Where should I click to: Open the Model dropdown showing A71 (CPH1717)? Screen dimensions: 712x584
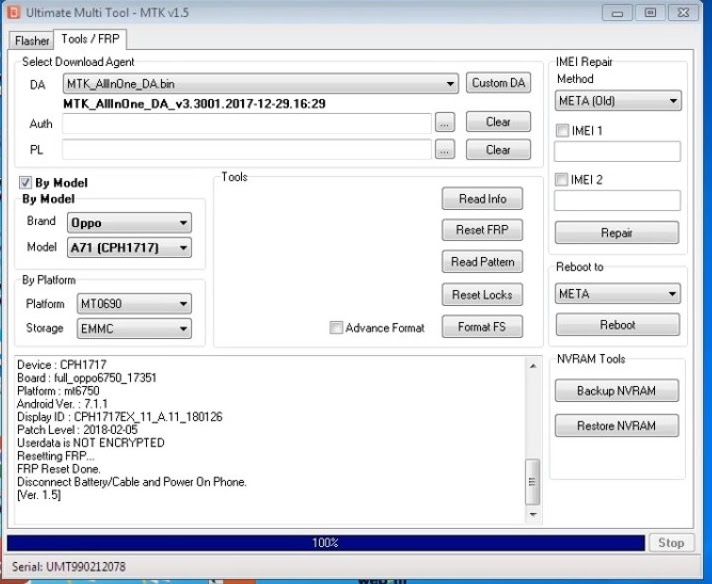tap(129, 247)
